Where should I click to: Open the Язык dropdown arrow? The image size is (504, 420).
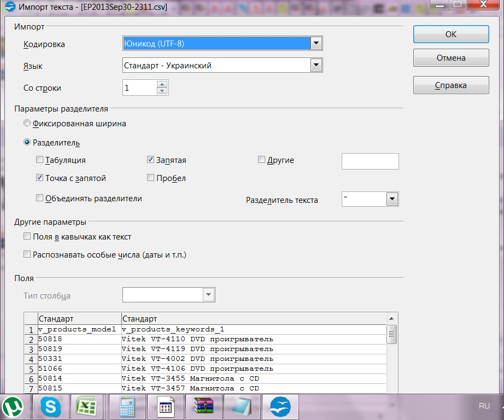click(317, 65)
